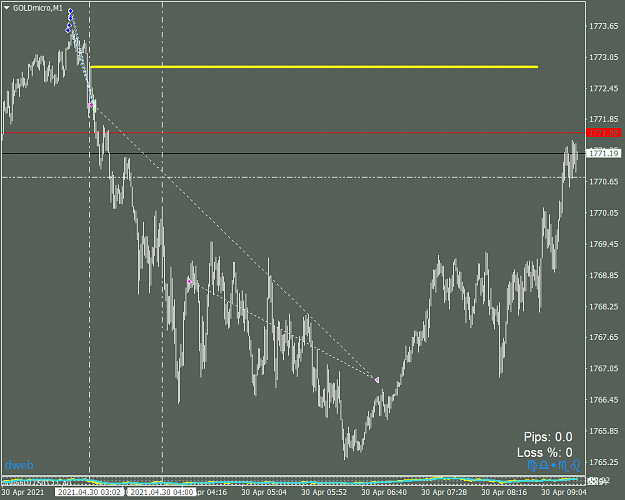Click the 30 Apr 07:28 time label
Viewport: 625px width, 500px height.
click(x=444, y=492)
